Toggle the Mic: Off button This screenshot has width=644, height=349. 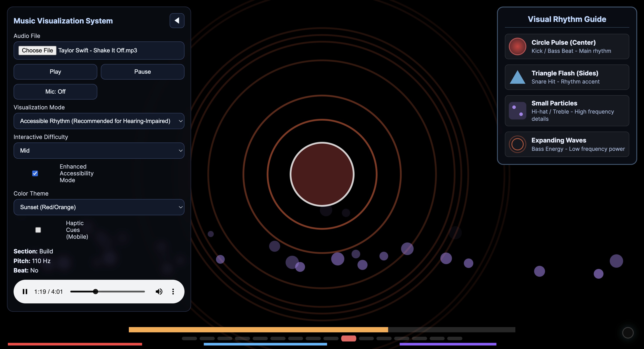(55, 92)
